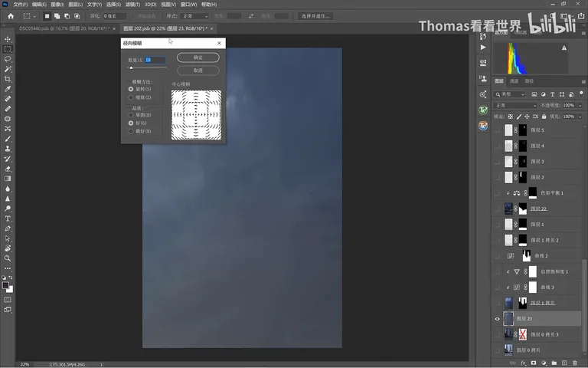Select 最好(B) quality radio

coord(130,131)
